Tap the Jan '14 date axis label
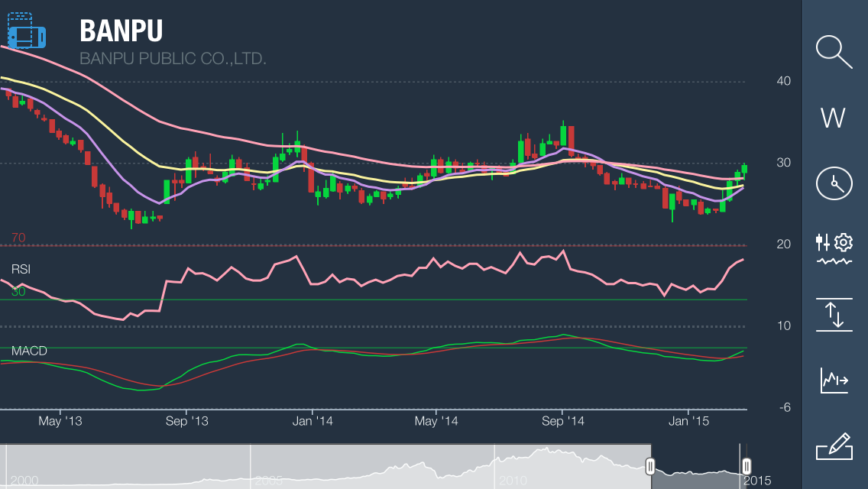The height and width of the screenshot is (489, 868). [x=313, y=421]
